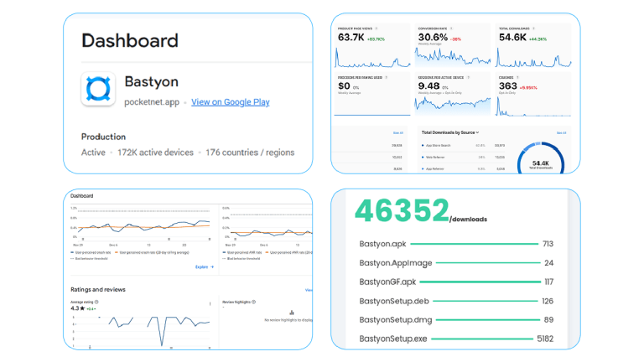The width and height of the screenshot is (644, 362).
Task: Click the BastyonSetup.exe download progress bar
Action: tap(492, 339)
